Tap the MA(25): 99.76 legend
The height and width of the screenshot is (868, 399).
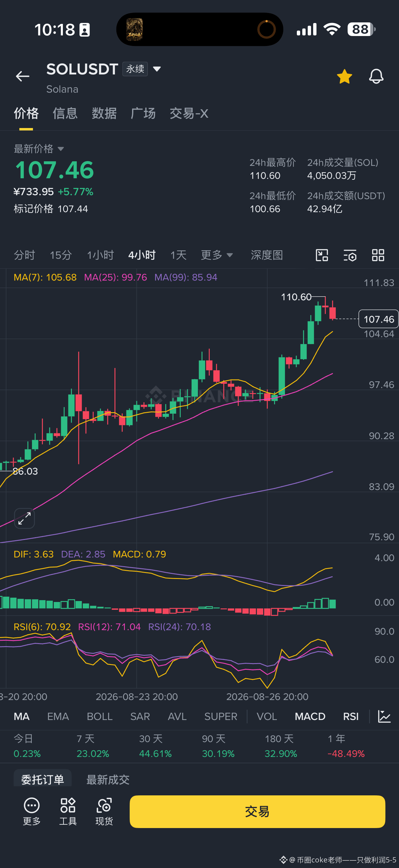coord(115,277)
